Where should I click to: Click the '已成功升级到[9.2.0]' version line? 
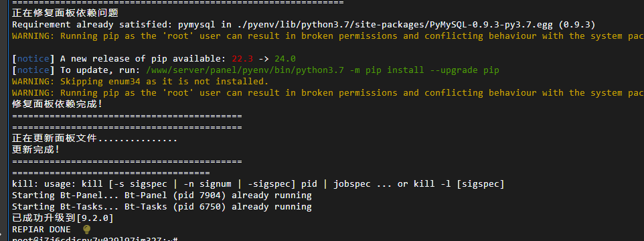click(62, 218)
